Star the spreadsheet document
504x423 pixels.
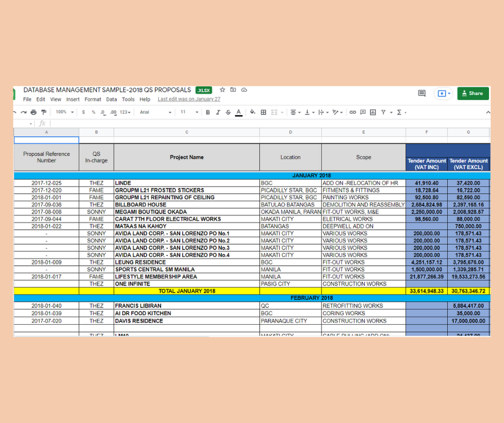[222, 90]
